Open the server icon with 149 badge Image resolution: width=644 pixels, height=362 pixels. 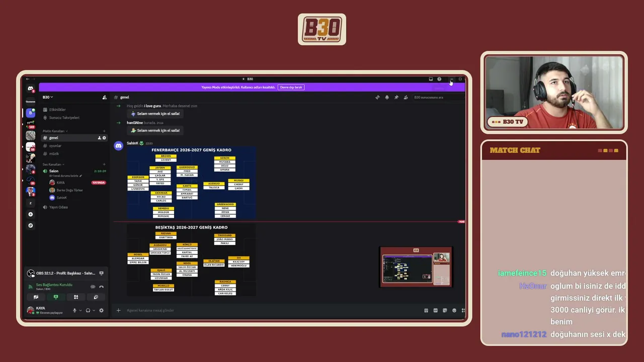point(31,124)
